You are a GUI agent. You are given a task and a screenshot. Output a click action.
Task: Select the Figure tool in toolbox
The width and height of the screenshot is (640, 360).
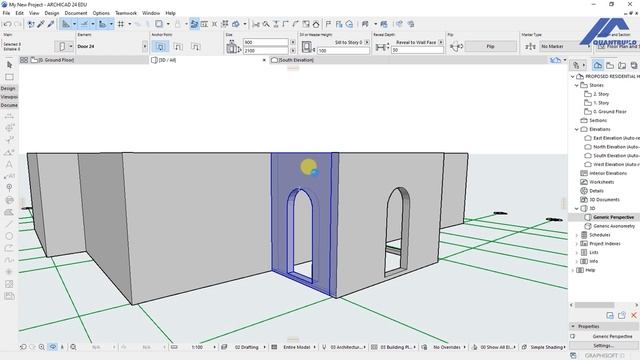[9, 284]
